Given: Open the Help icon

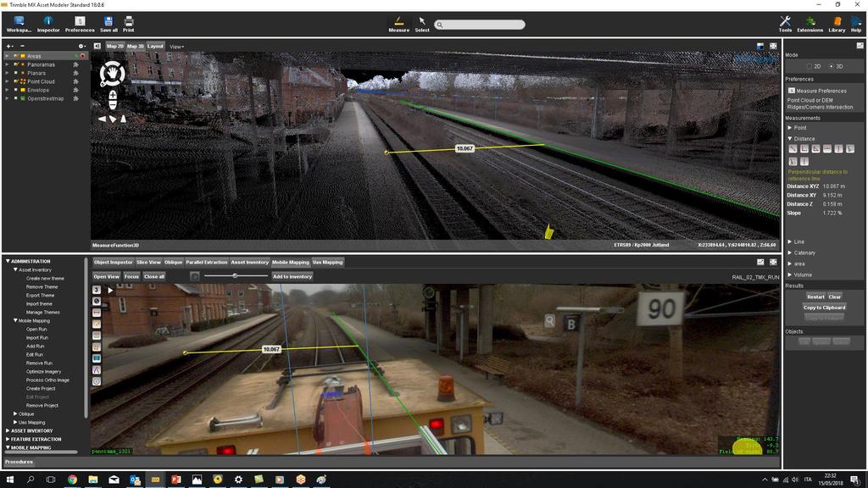Looking at the screenshot, I should [856, 24].
